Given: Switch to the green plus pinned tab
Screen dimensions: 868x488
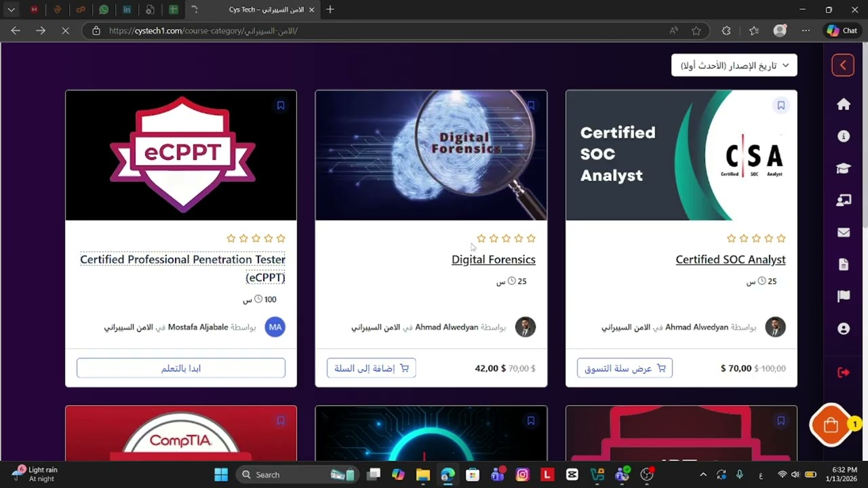Looking at the screenshot, I should (x=174, y=9).
